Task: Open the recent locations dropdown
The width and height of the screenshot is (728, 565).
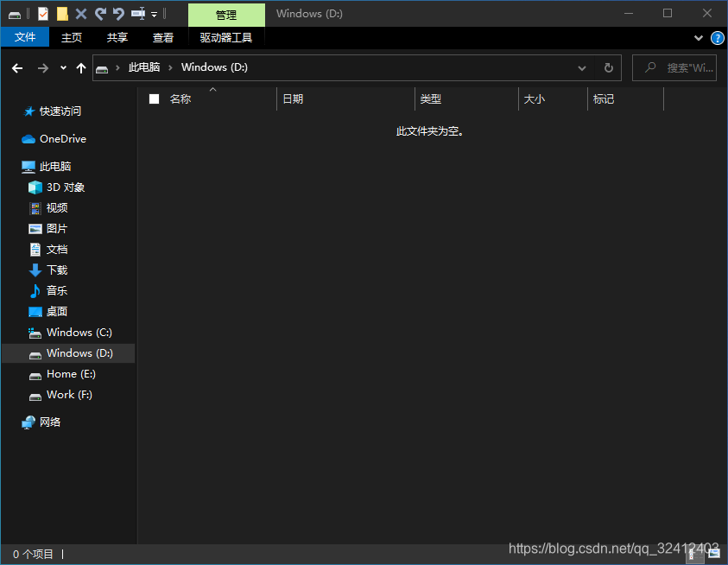Action: point(63,68)
